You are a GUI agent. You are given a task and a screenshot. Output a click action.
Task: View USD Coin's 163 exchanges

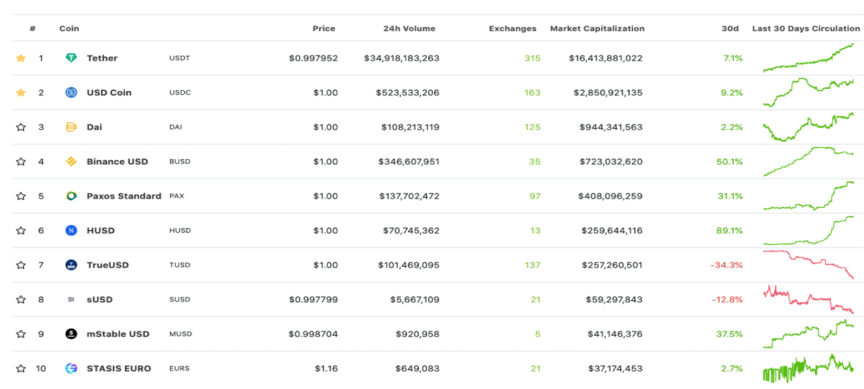click(x=533, y=93)
